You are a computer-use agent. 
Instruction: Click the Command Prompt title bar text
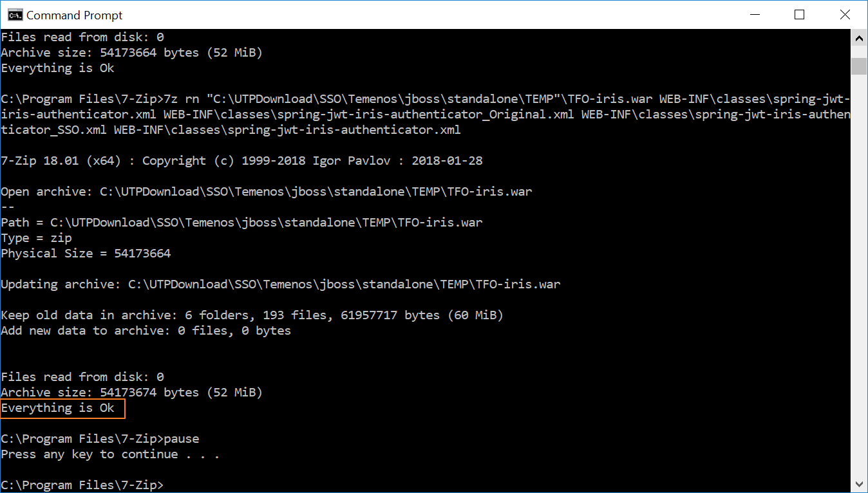tap(74, 15)
